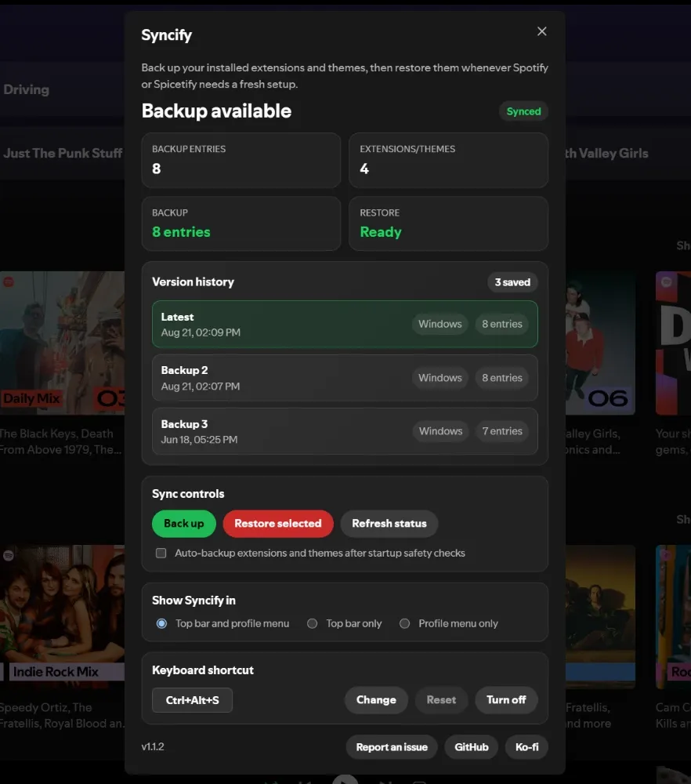Open Report an issue link
This screenshot has width=691, height=784.
(392, 747)
